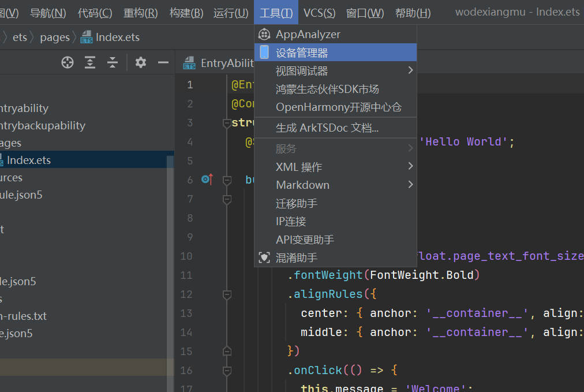
Task: Open the 构建(B) menu
Action: [186, 13]
